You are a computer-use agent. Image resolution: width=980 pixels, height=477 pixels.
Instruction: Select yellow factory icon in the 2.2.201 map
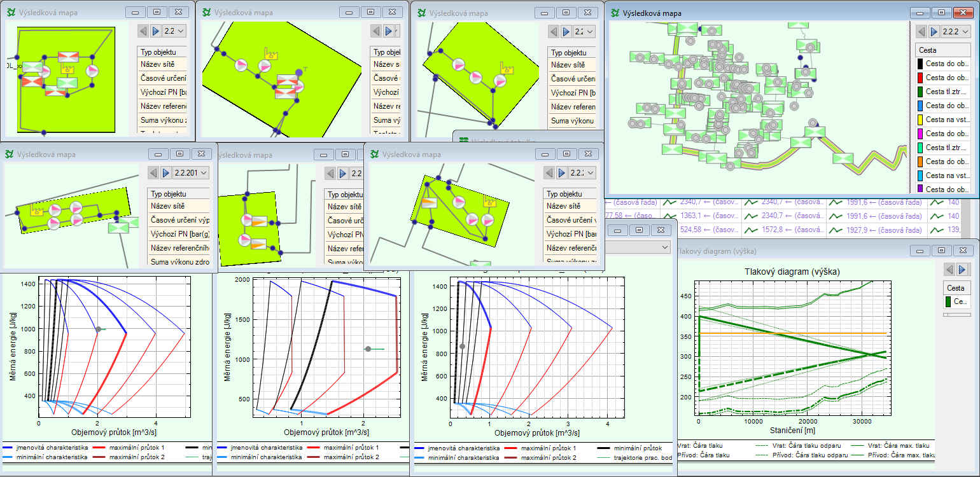coord(38,212)
